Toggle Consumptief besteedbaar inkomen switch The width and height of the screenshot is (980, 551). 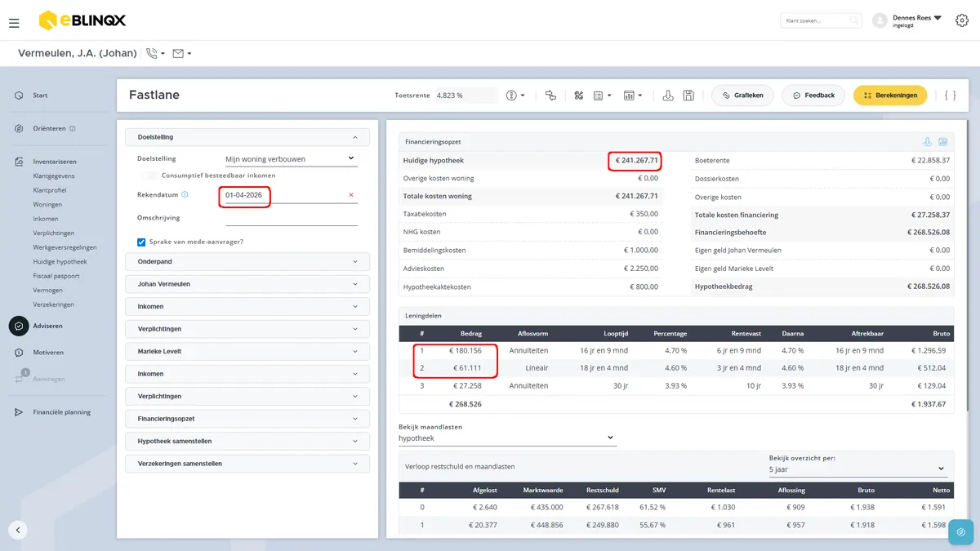pos(149,175)
